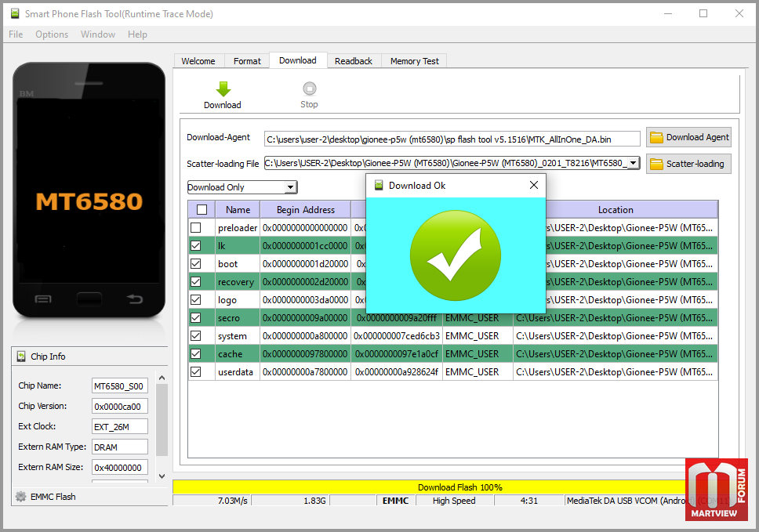The width and height of the screenshot is (759, 532).
Task: Switch to the Format tab
Action: click(247, 61)
